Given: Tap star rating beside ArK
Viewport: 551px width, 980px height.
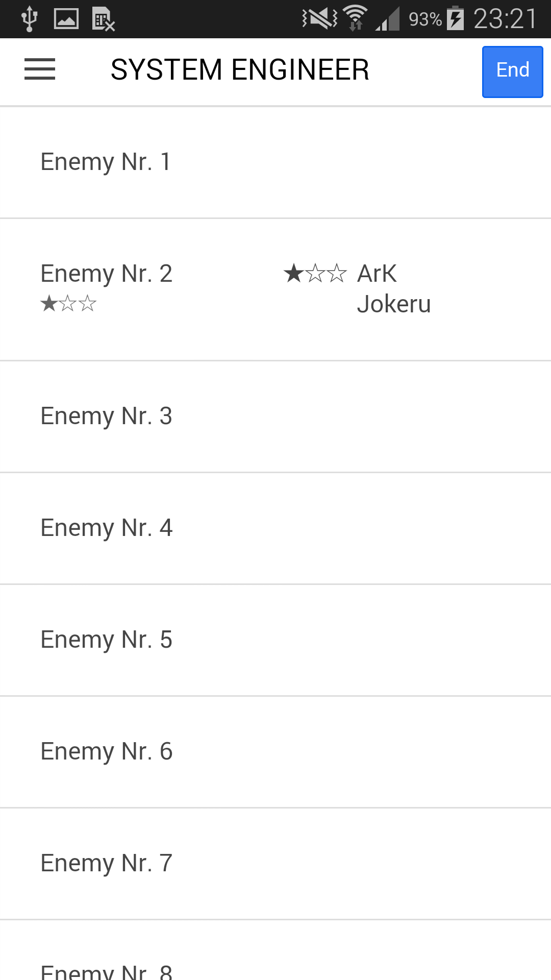Looking at the screenshot, I should pyautogui.click(x=315, y=274).
